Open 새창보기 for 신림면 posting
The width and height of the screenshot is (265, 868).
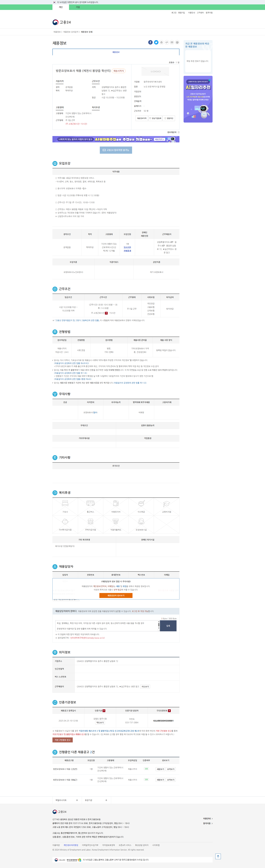[160, 769]
